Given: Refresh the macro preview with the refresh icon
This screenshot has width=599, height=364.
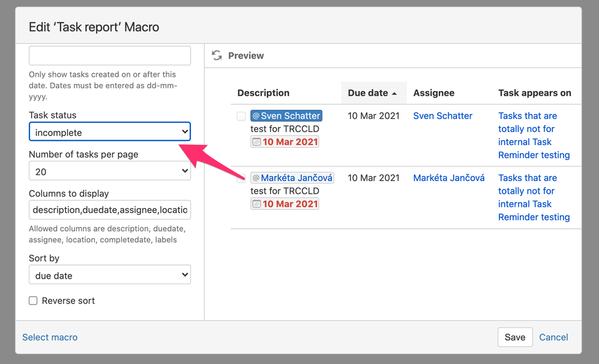Looking at the screenshot, I should pos(217,56).
